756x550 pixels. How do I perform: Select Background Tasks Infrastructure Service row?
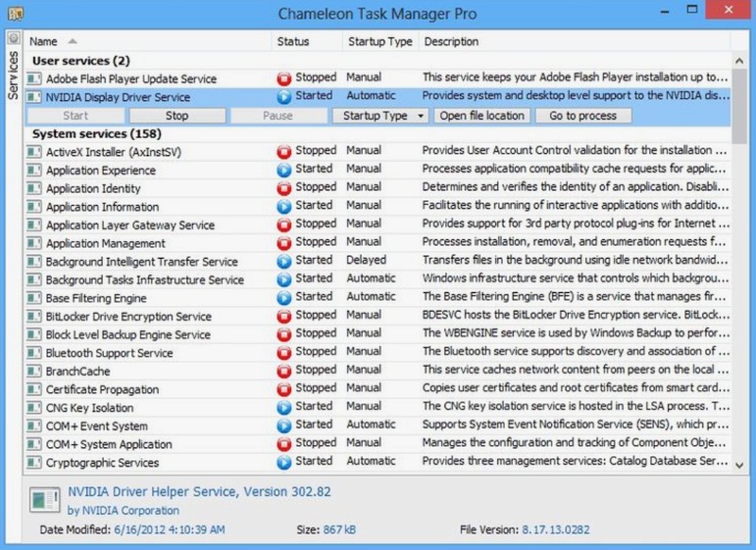click(x=379, y=280)
